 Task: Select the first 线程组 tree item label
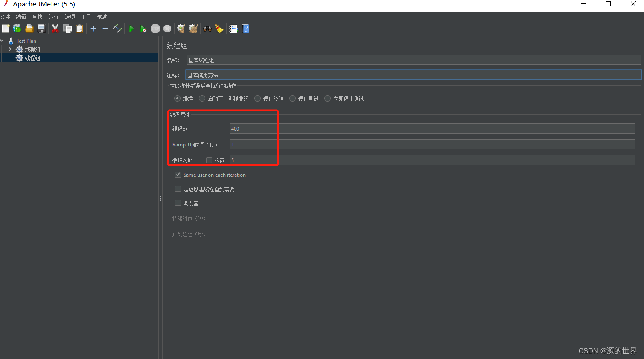[x=32, y=50]
